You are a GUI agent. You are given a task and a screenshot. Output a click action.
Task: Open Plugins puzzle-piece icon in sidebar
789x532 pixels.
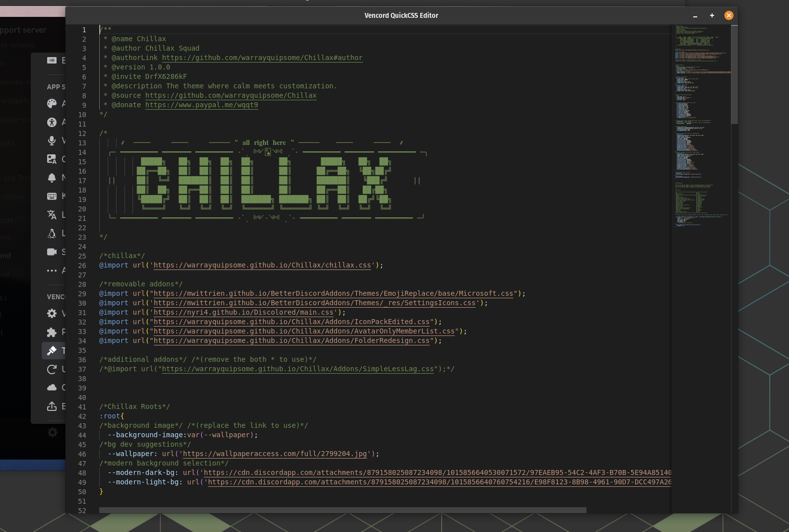point(52,332)
